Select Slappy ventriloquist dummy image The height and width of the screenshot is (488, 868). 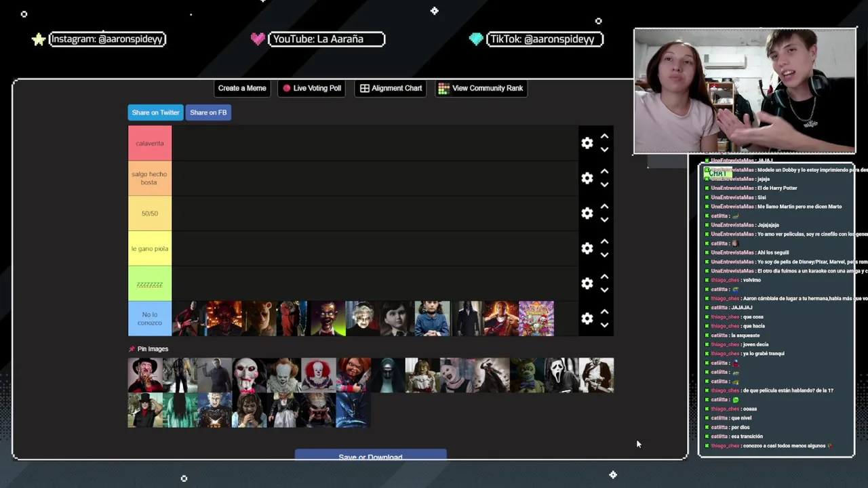(328, 319)
